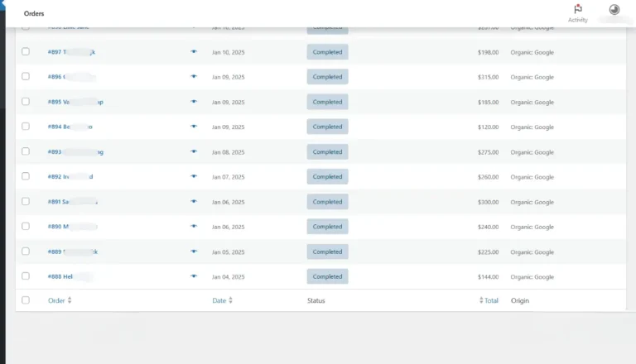Check the select-all checkbox in footer
Viewport: 636px width, 364px height.
point(26,300)
